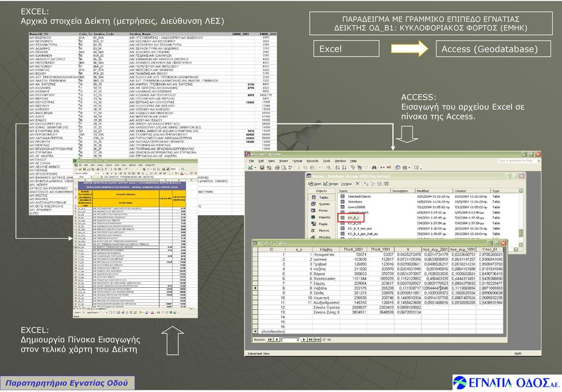
Task: Click the New Object icon in Access toolbar
Action: coord(405,168)
